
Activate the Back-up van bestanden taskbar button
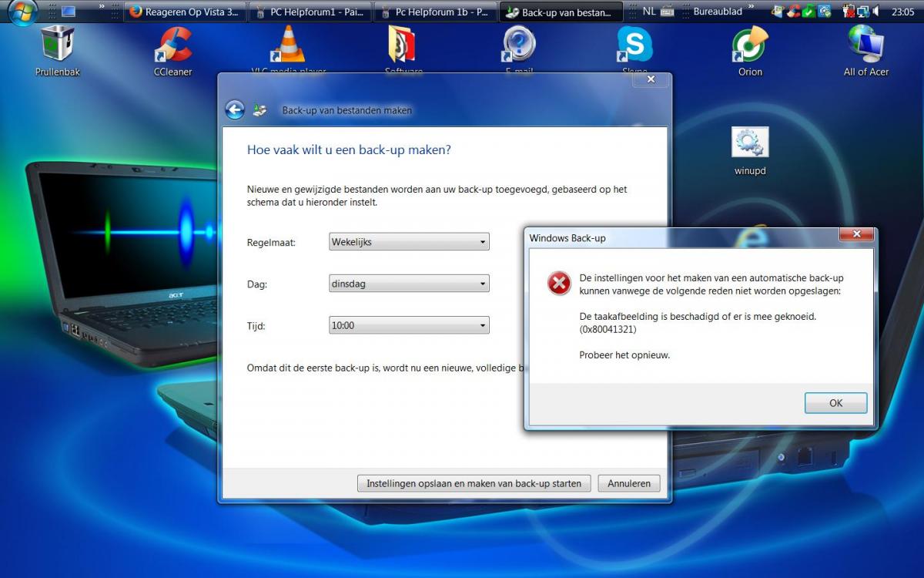[560, 12]
